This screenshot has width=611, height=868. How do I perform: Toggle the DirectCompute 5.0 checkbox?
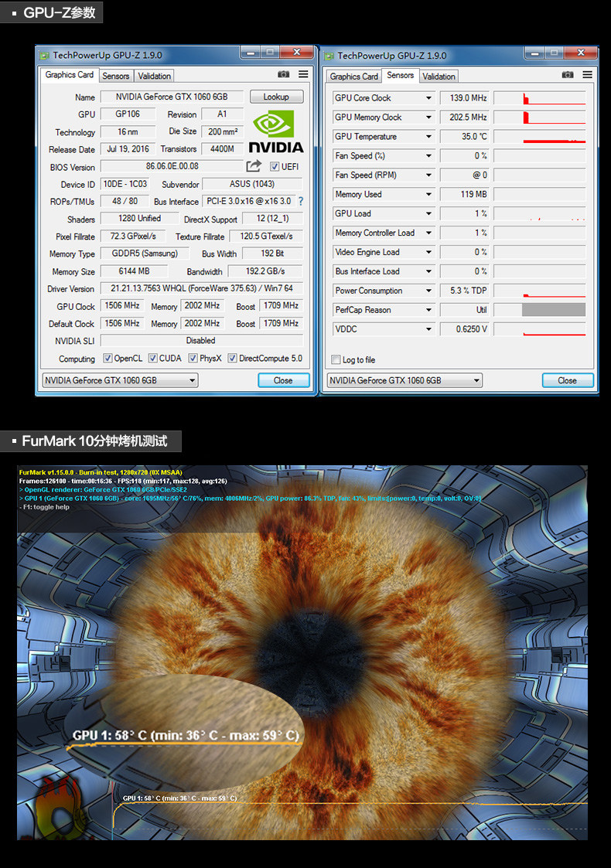click(x=233, y=358)
